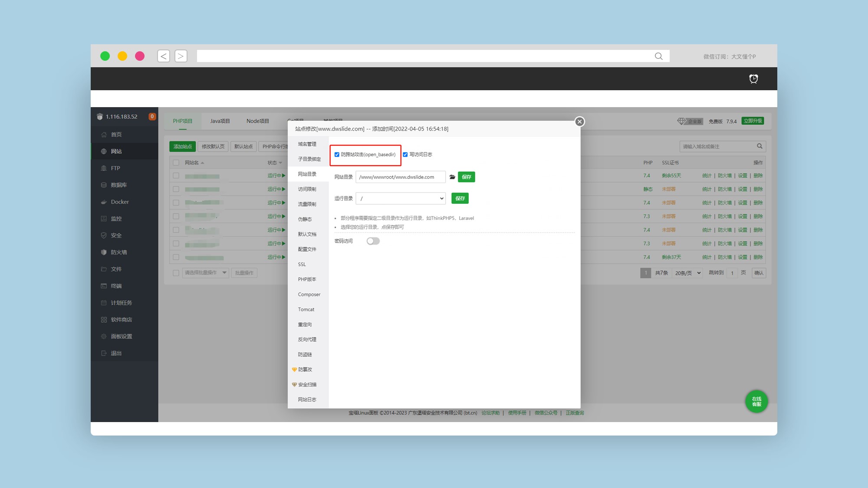Uncheck the 写访问日志 option

point(405,154)
